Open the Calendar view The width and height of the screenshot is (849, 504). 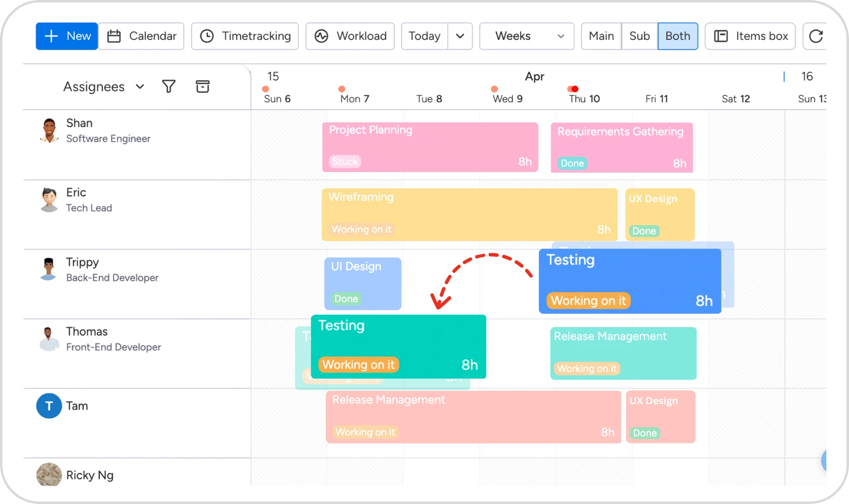141,36
